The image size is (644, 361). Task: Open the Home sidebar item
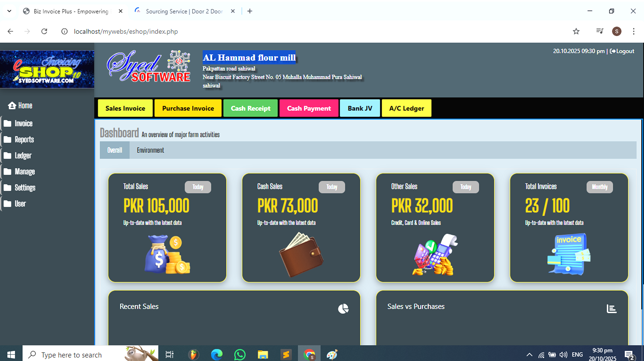pos(20,106)
